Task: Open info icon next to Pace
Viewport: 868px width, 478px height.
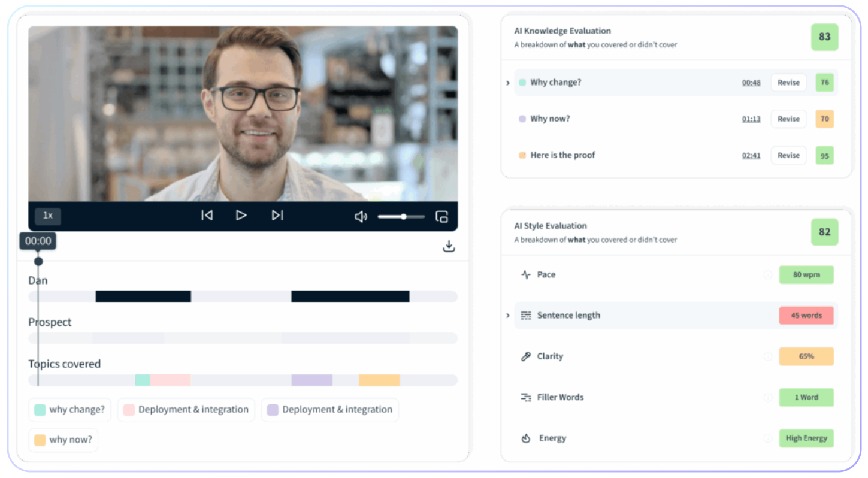Action: [x=768, y=275]
